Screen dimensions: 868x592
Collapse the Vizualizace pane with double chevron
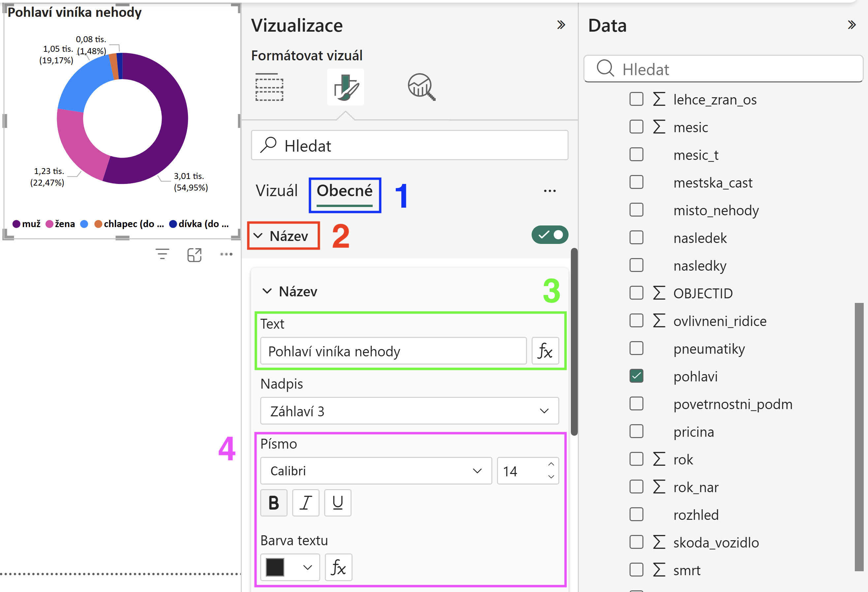561,25
